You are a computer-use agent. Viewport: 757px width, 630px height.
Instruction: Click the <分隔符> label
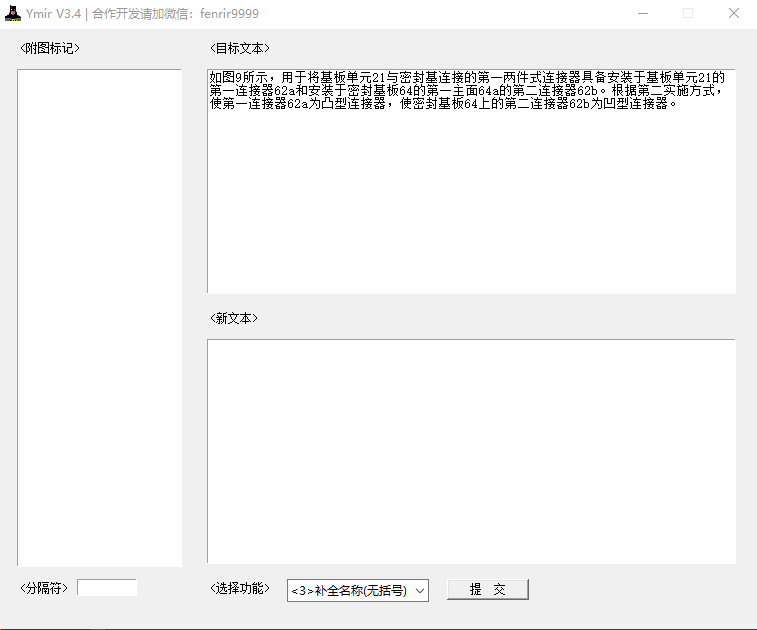[44, 588]
